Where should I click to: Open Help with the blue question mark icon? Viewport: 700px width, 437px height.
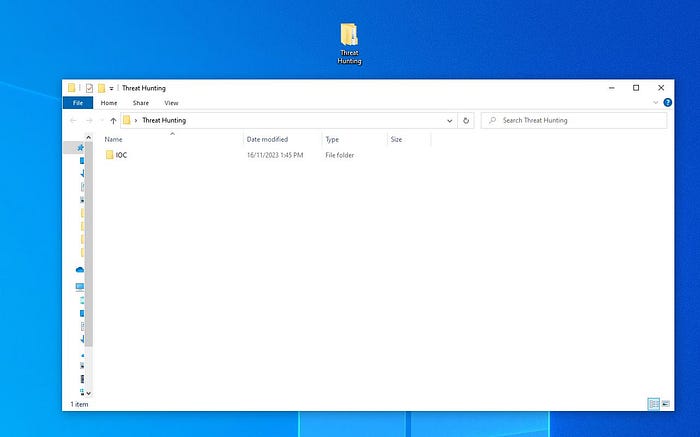(x=667, y=103)
